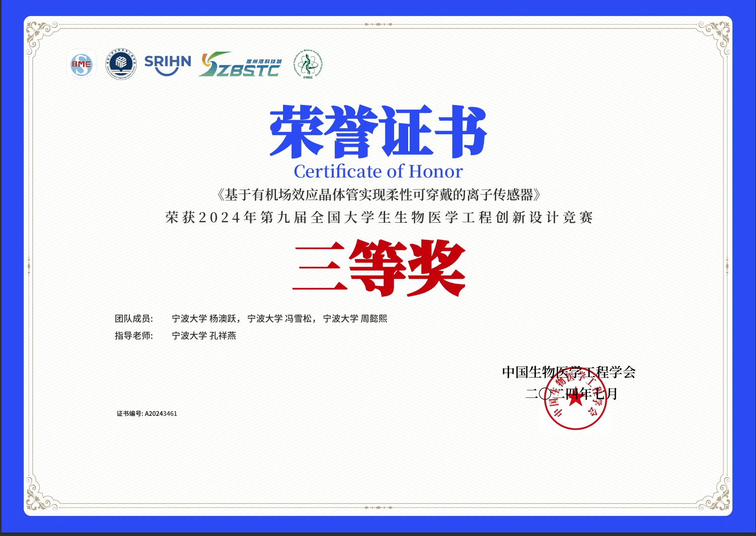Click the red 三等奖 award text
Screen dimensions: 756x536
[378, 267]
